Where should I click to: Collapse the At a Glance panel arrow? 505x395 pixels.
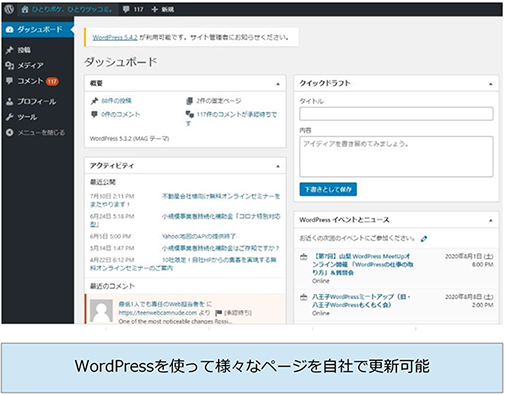(278, 84)
